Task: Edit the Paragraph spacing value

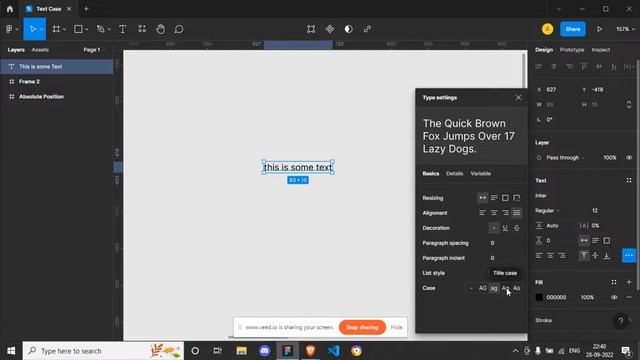Action: (492, 243)
